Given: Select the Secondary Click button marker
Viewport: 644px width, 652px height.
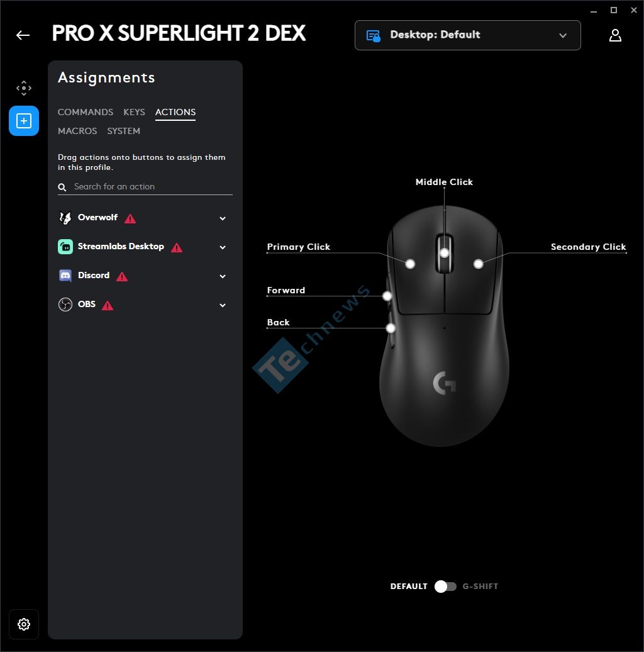Looking at the screenshot, I should [478, 264].
